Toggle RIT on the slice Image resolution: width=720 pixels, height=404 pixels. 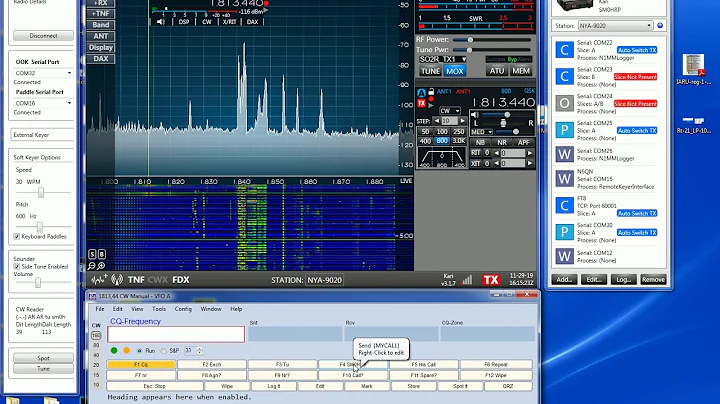click(x=475, y=152)
